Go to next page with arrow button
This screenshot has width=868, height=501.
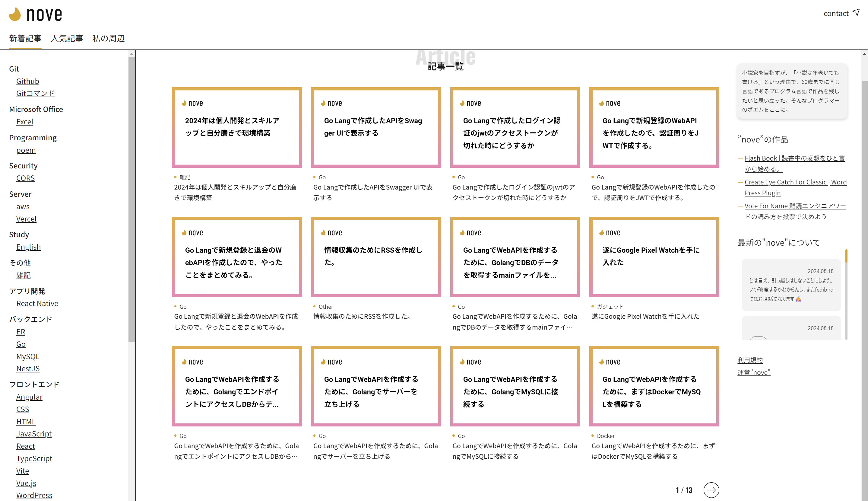[711, 490]
